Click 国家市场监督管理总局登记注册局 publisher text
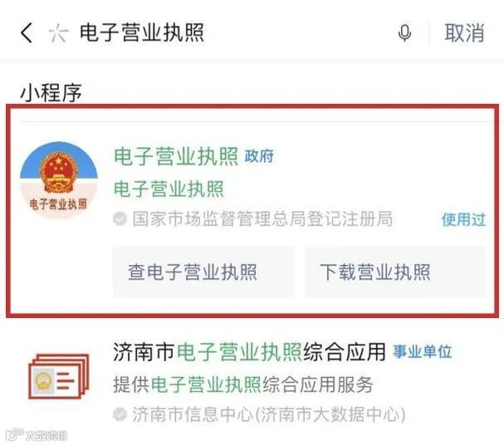Viewport: 504px width, 446px height. click(x=262, y=219)
